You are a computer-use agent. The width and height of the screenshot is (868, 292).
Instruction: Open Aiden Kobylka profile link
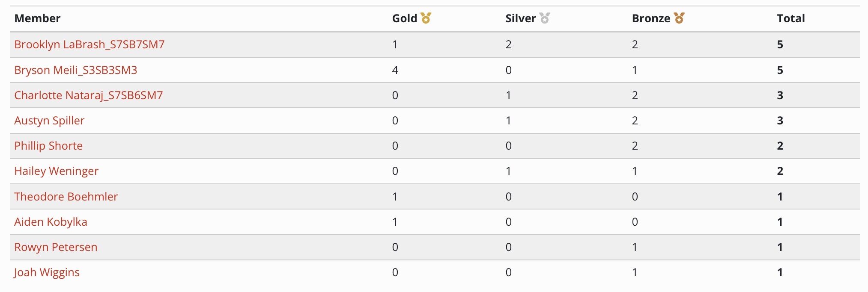[51, 222]
